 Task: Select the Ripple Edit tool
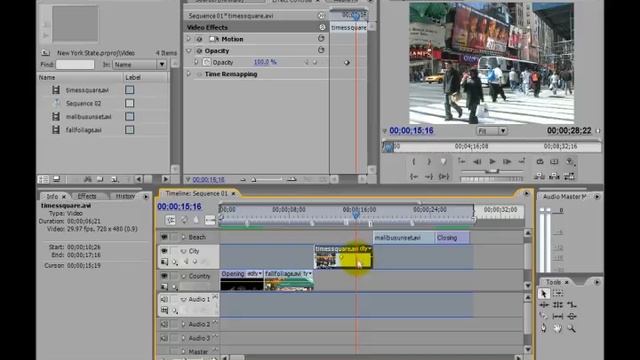click(544, 304)
